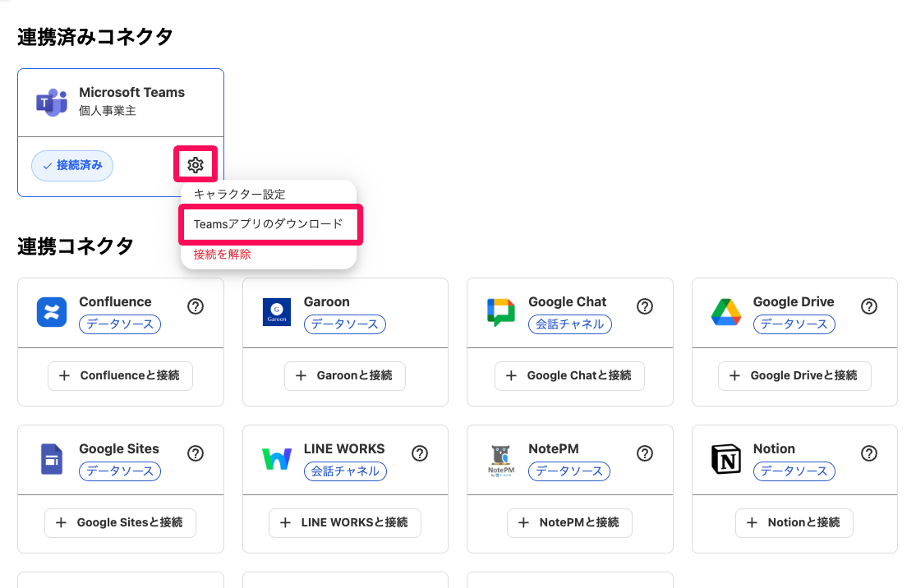The image size is (916, 588).
Task: Click the Google Driveと接続 button
Action: click(794, 375)
